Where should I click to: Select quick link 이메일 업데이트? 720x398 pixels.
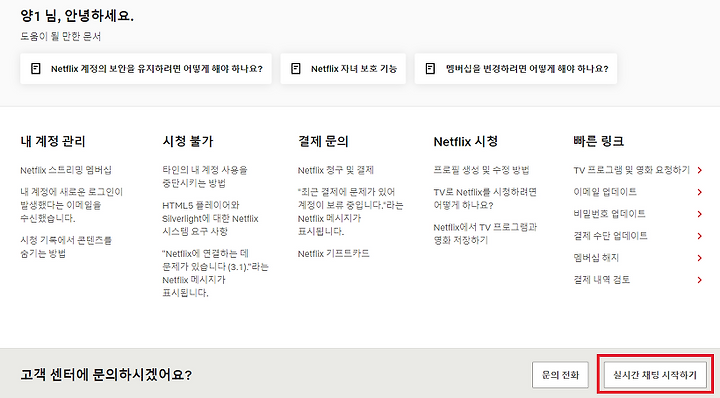(x=605, y=192)
